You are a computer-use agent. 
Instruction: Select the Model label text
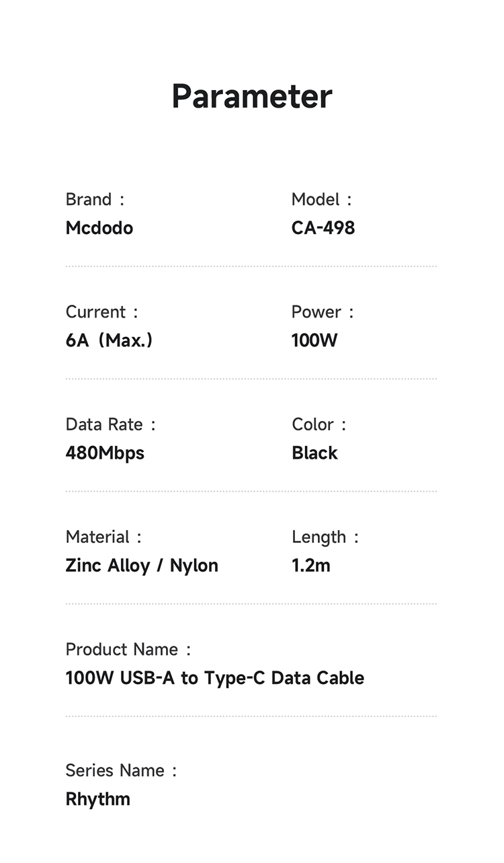click(x=315, y=200)
